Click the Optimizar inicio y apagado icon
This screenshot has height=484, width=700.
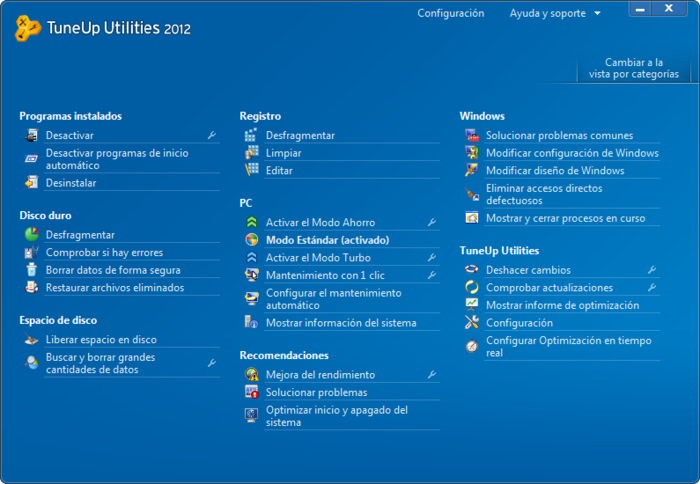coord(251,415)
